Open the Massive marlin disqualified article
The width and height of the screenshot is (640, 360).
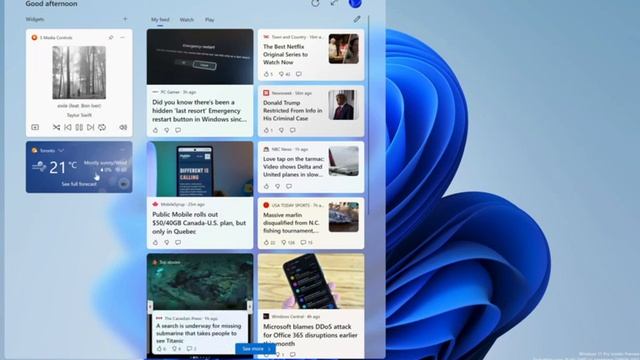click(291, 223)
